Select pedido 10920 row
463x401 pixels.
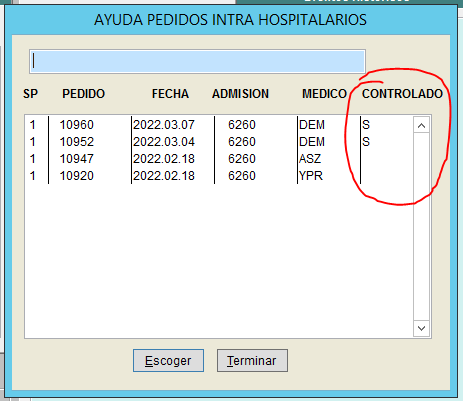219,176
